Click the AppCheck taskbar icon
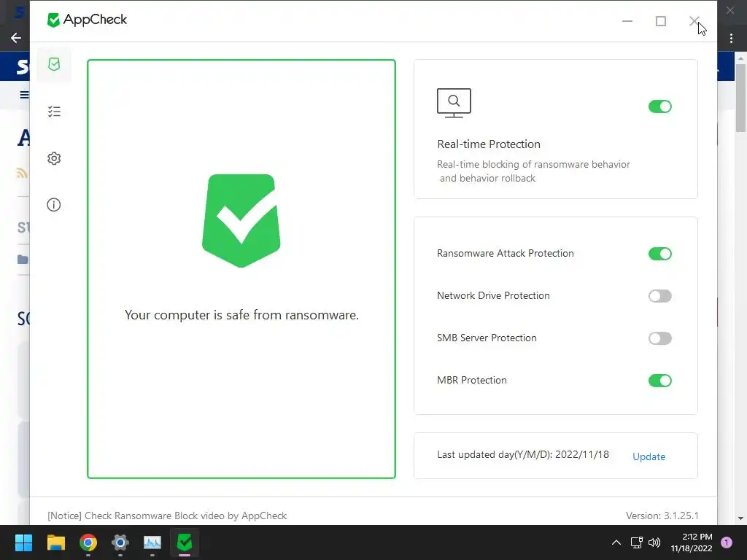Viewport: 747px width, 560px height. [185, 542]
